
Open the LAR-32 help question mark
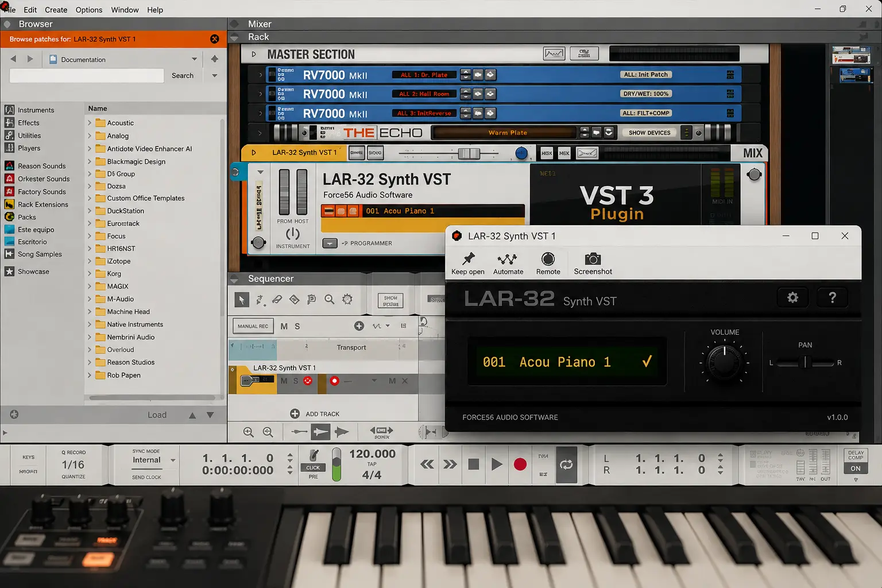pyautogui.click(x=833, y=297)
